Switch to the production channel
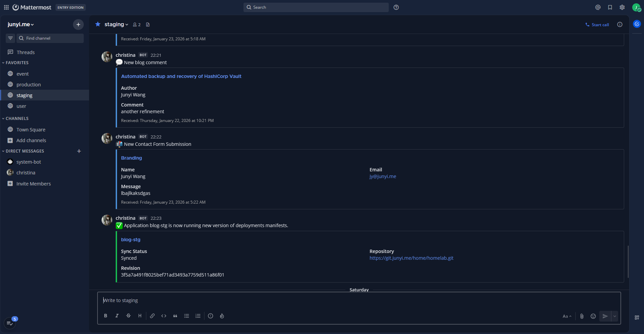 tap(29, 85)
